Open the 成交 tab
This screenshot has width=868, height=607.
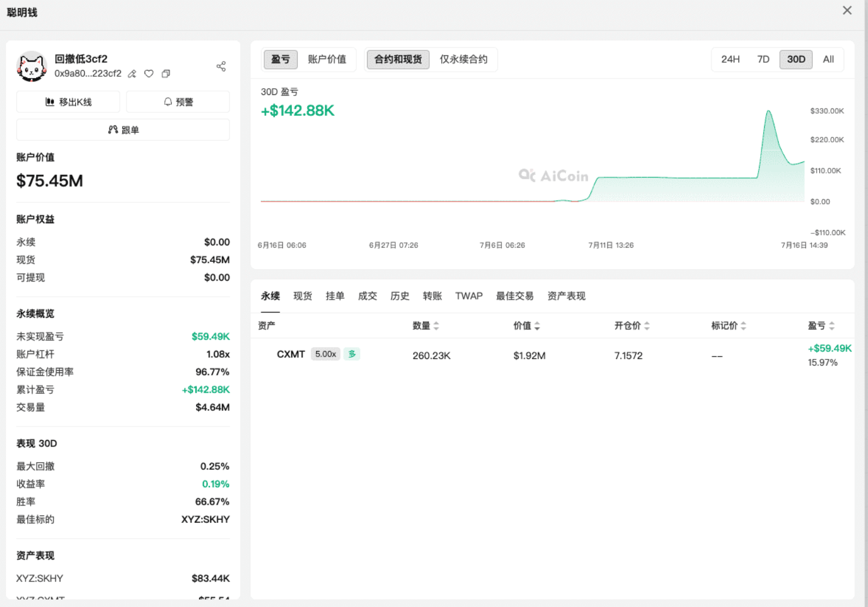coord(368,296)
